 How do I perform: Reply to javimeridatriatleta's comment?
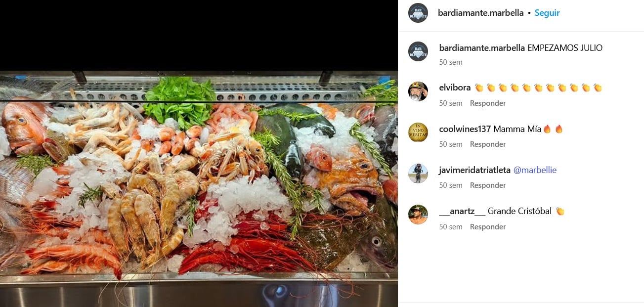(488, 185)
